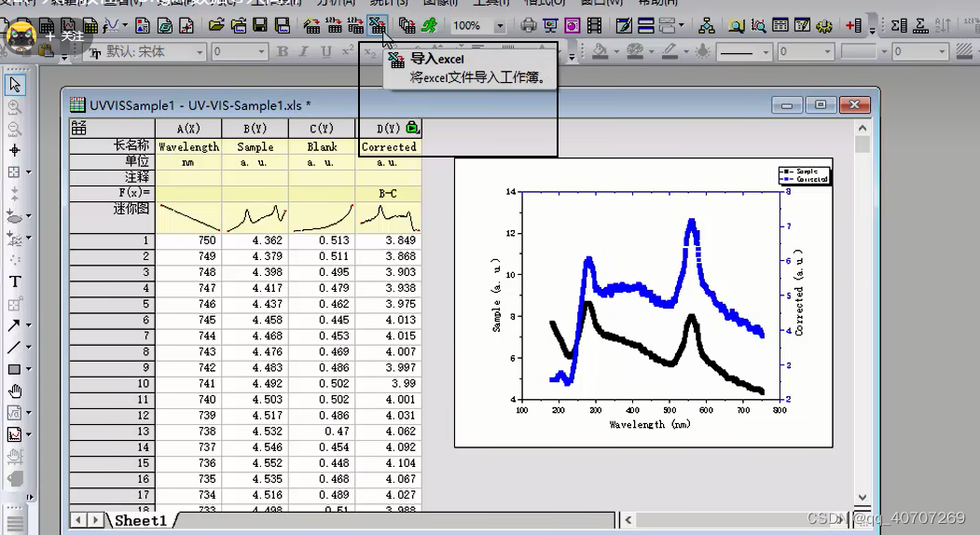Click the Add New Columns icon

pos(853,25)
